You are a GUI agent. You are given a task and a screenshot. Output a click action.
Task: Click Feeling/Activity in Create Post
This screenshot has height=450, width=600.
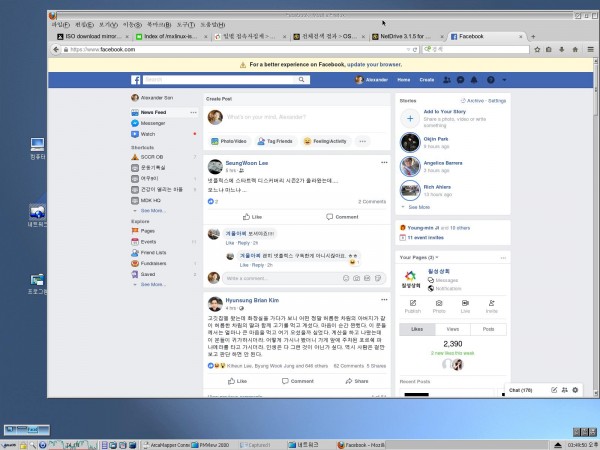325,141
